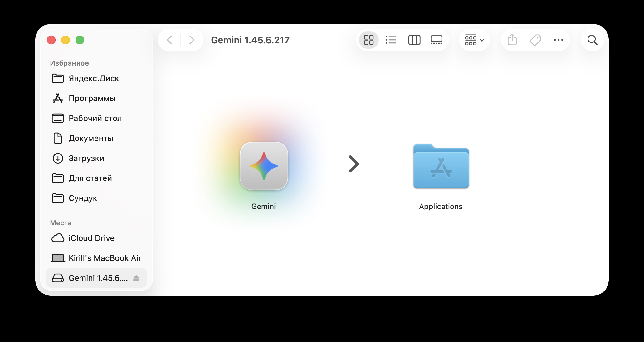
Task: Open the grouping options dropdown
Action: tap(474, 40)
